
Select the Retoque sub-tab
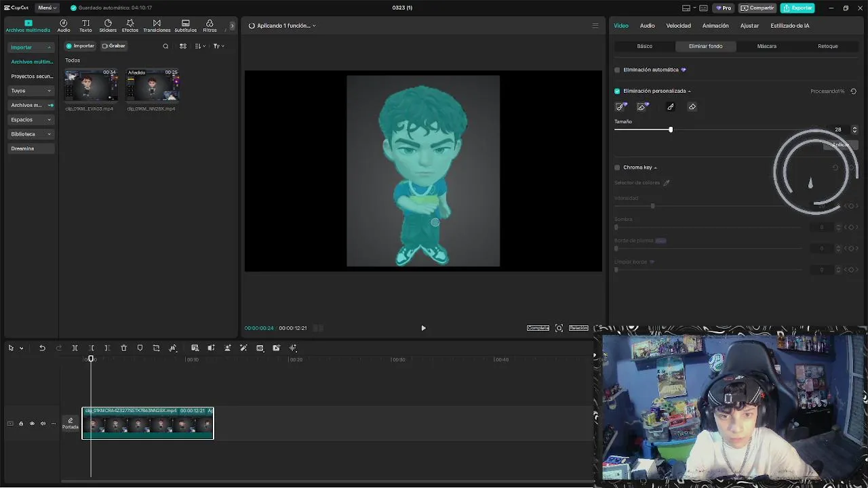click(828, 46)
